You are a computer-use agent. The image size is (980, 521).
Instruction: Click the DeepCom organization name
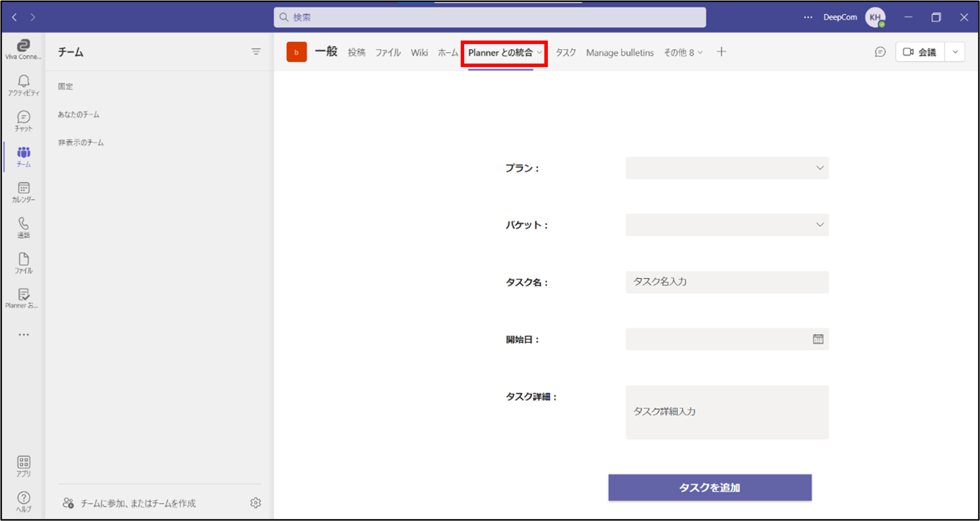(840, 17)
